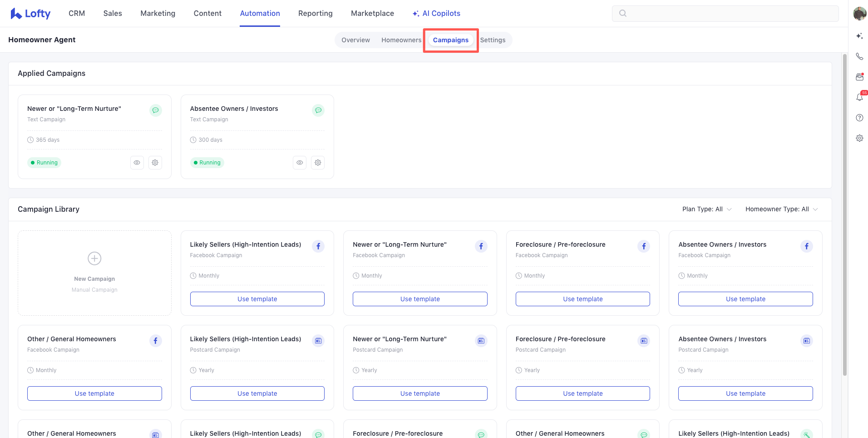Open settings gear for Absentee Owners campaign
Viewport: 868px width, 438px height.
coord(318,163)
